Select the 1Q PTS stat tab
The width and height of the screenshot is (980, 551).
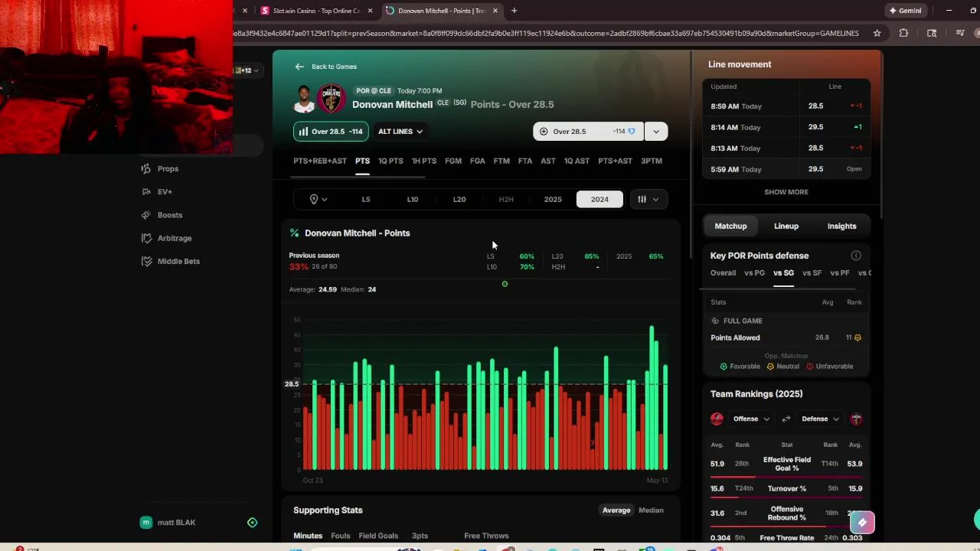(390, 161)
